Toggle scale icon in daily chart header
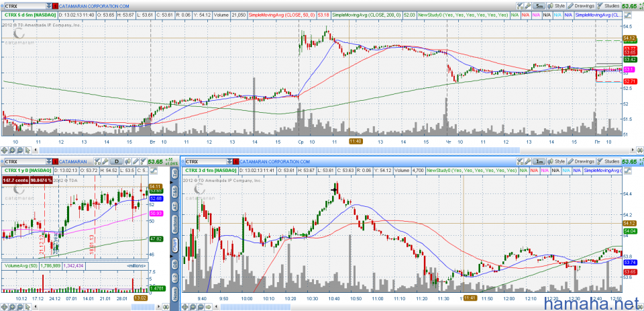Viewport: 644px width, 311px height. coord(154,171)
